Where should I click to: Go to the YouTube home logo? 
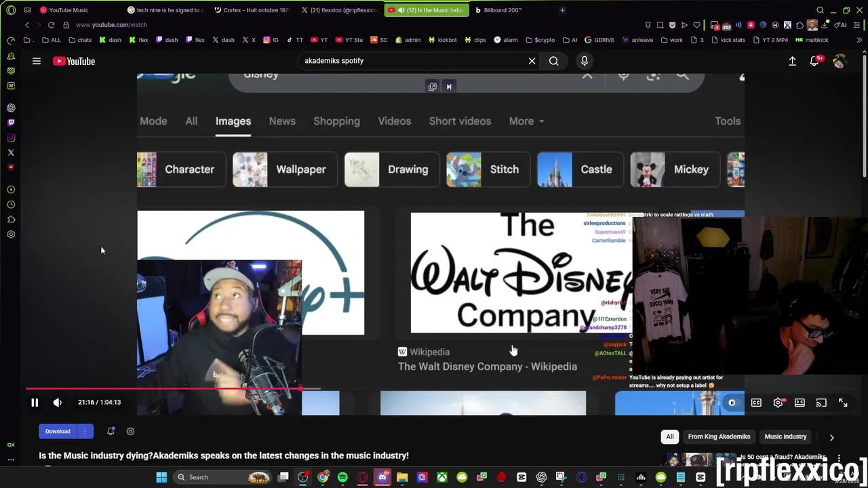74,61
